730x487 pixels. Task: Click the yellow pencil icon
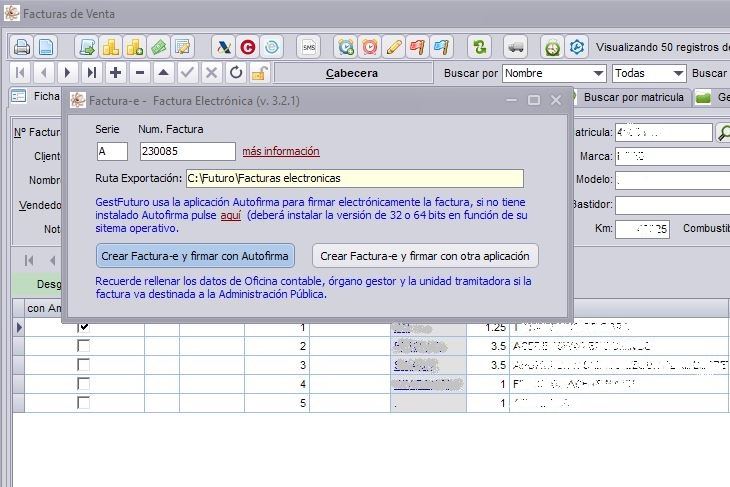click(x=394, y=47)
